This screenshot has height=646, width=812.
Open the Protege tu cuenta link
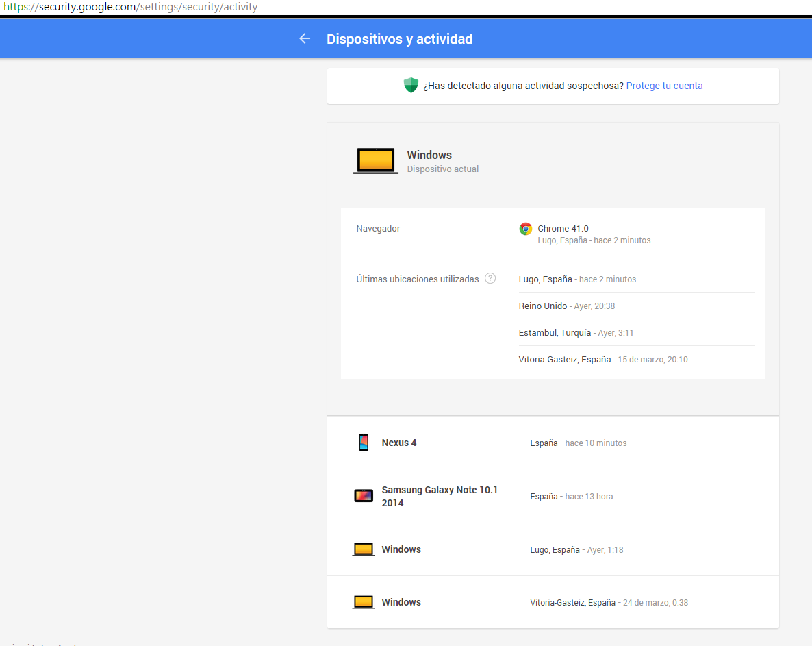(664, 86)
